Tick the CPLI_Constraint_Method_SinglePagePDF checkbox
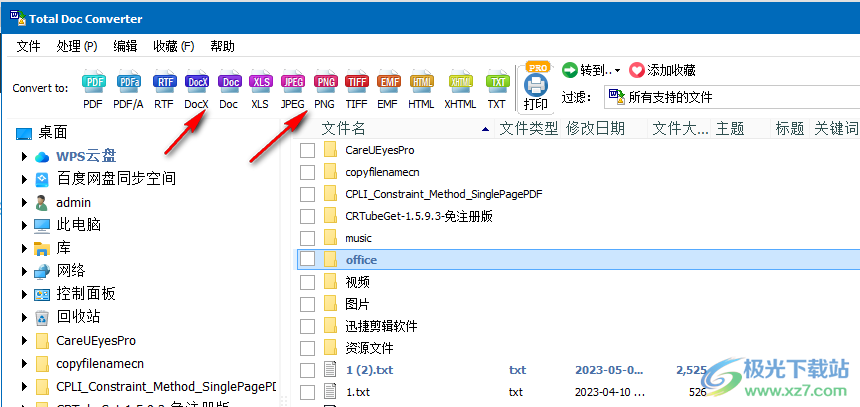 tap(308, 194)
